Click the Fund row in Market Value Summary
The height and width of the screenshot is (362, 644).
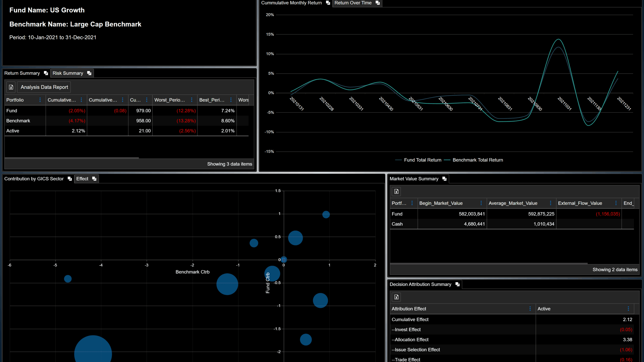512,214
